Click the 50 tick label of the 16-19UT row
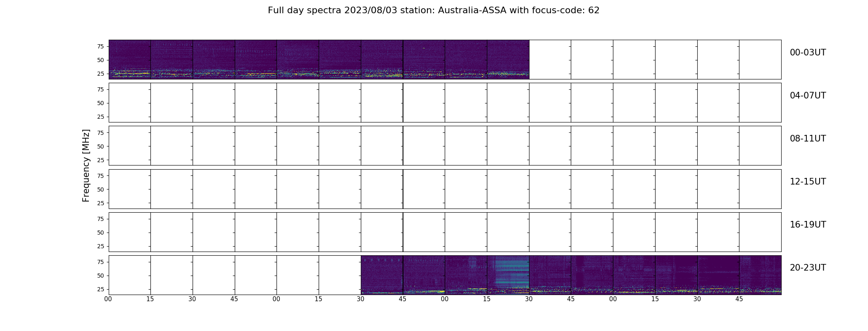The width and height of the screenshot is (868, 331). (x=100, y=233)
